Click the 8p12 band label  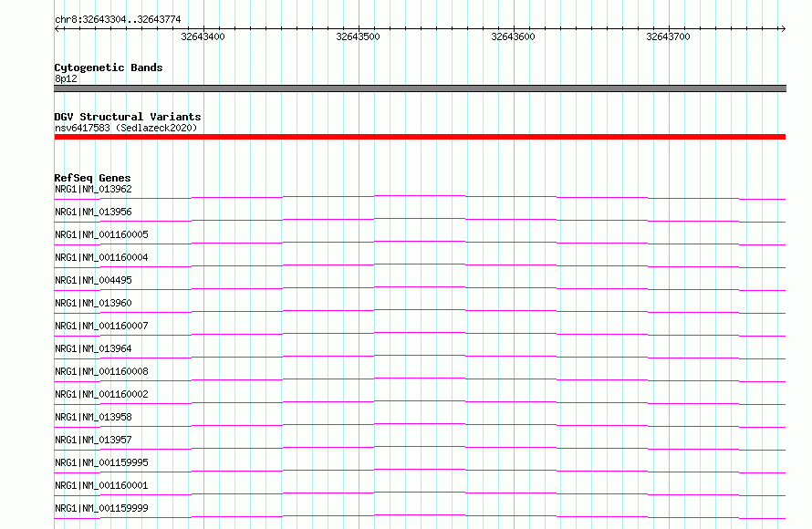tap(66, 78)
